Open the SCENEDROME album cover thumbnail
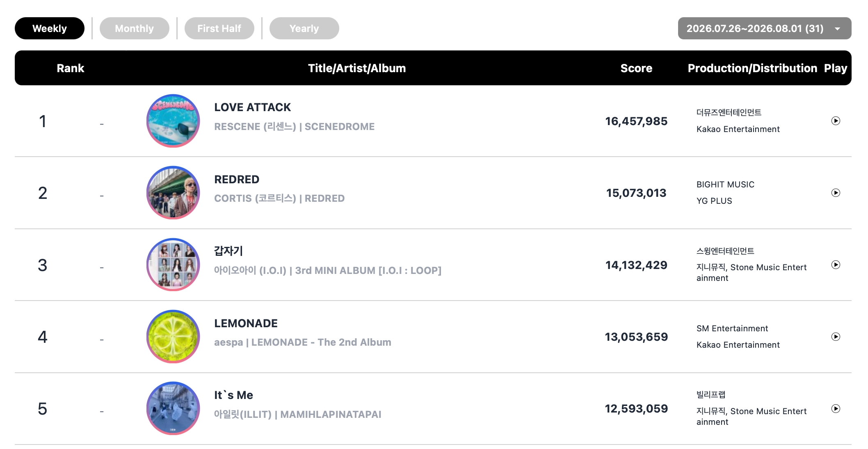 (x=173, y=121)
